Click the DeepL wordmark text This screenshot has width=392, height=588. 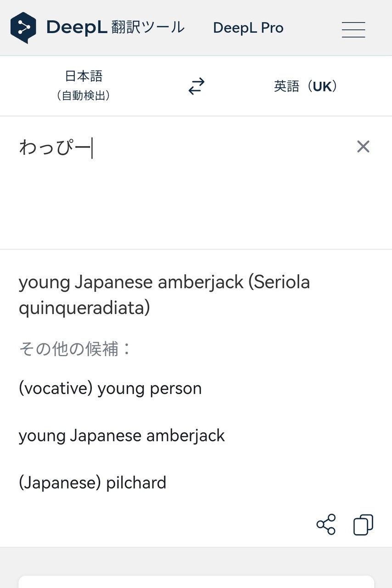pyautogui.click(x=77, y=28)
